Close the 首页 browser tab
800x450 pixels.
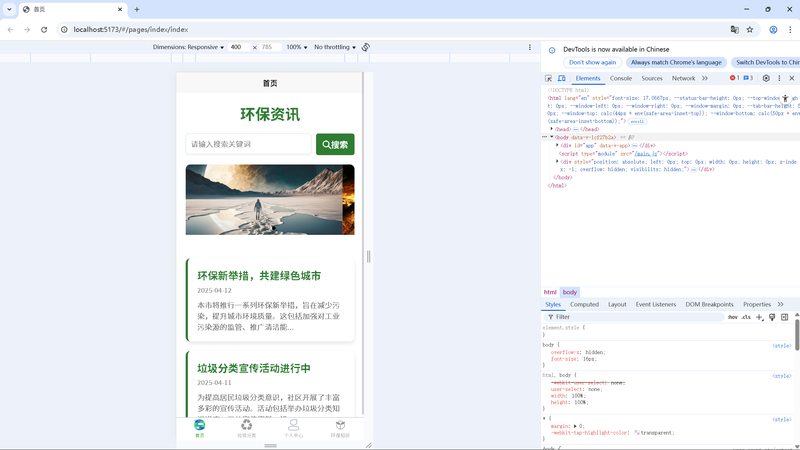120,9
